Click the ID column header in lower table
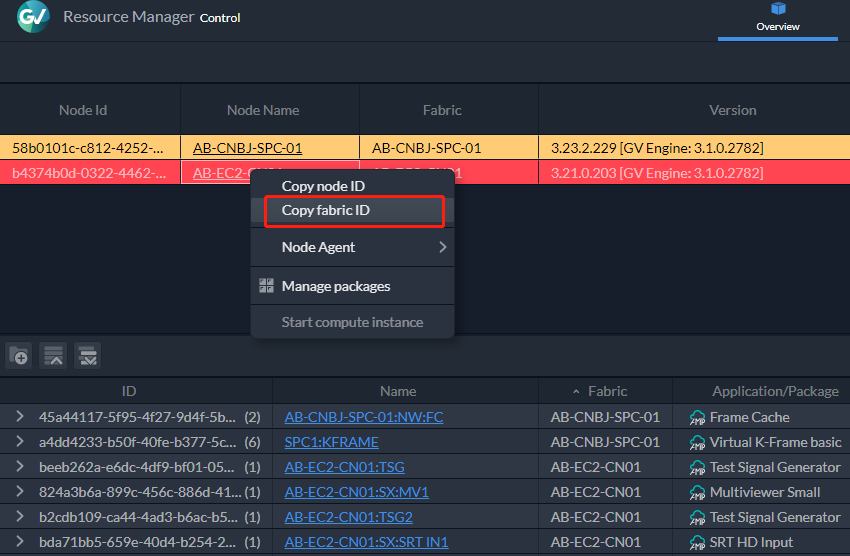850x556 pixels. [129, 391]
